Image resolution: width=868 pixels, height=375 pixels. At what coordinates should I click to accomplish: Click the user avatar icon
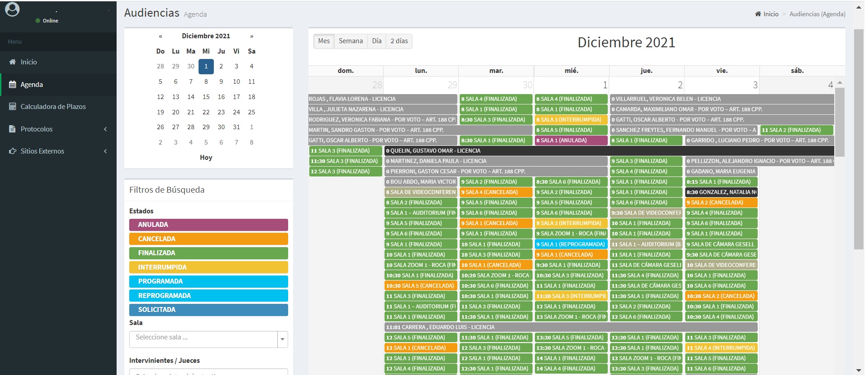coord(12,9)
